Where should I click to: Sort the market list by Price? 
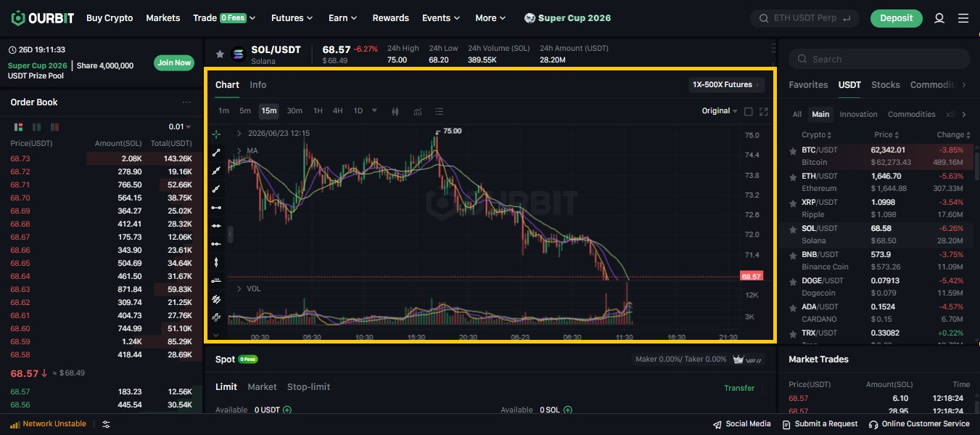(x=886, y=135)
